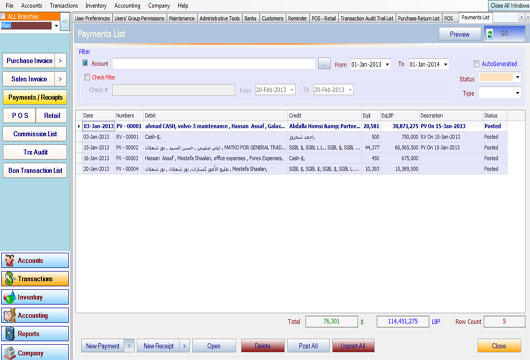This screenshot has width=530, height=360.
Task: Open the Help menu
Action: (x=183, y=5)
